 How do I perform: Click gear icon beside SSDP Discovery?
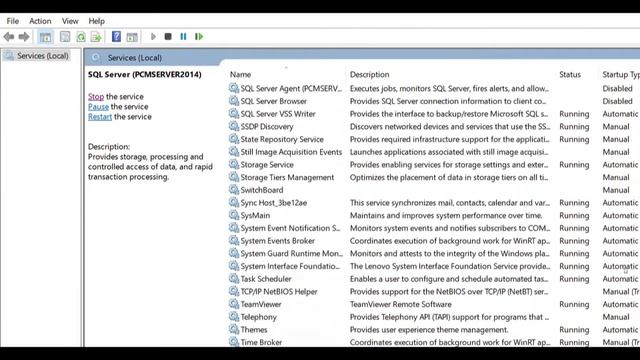(x=234, y=126)
